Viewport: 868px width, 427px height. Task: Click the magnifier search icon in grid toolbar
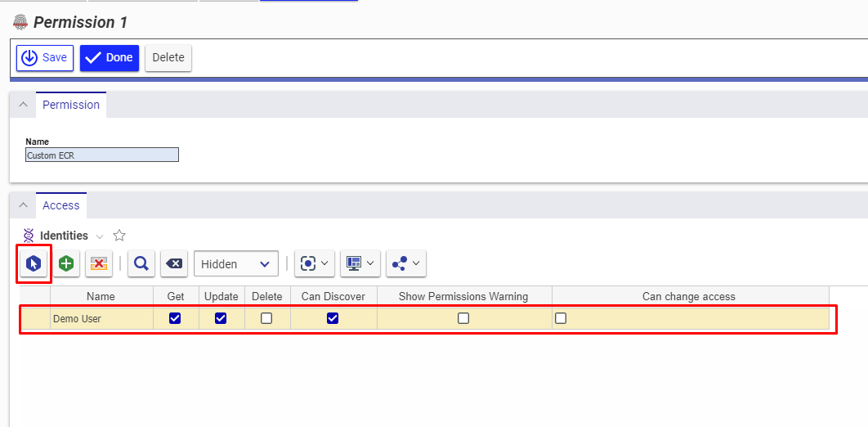click(x=141, y=263)
